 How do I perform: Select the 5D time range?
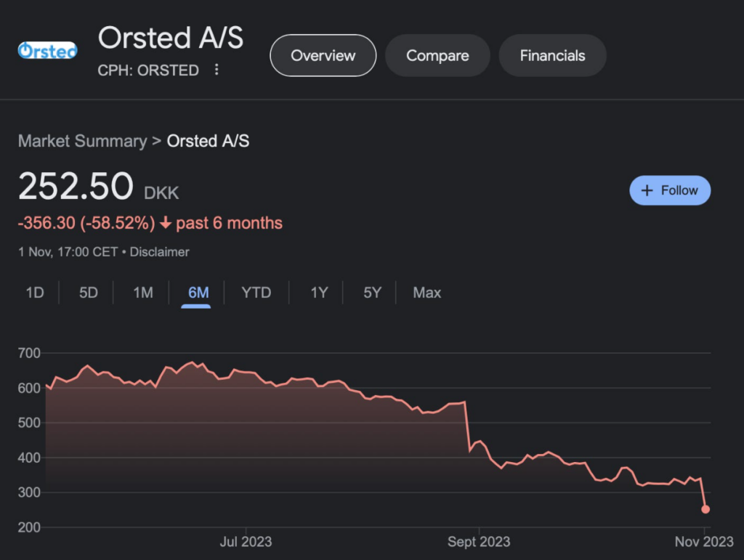[89, 293]
